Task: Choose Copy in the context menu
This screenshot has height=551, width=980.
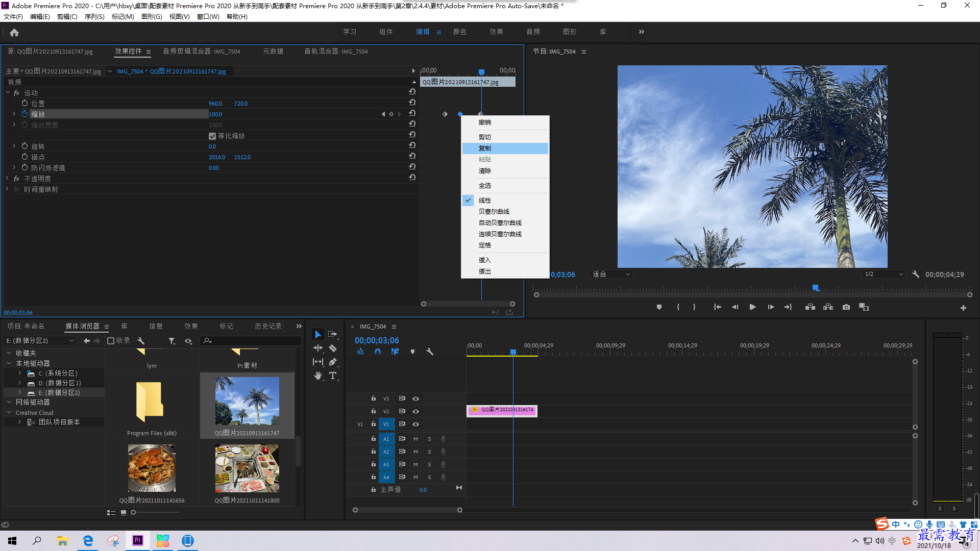Action: click(505, 148)
